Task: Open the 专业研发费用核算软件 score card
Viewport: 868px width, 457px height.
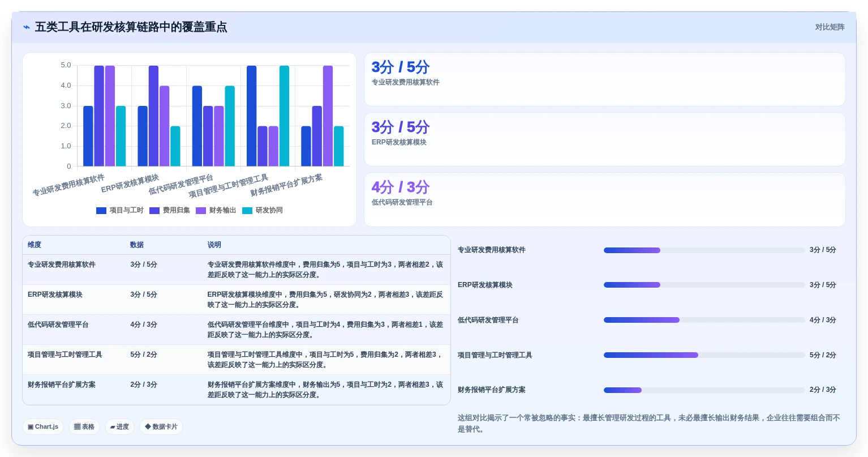Action: click(604, 79)
